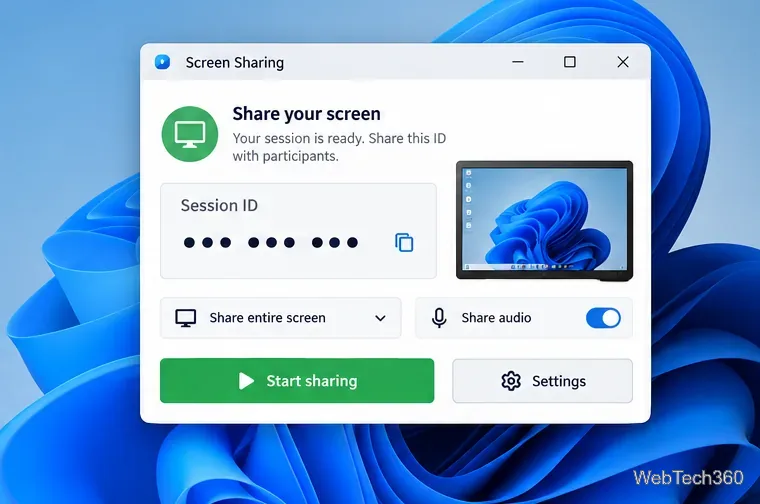The height and width of the screenshot is (504, 760).
Task: Click the microphone icon next to Share audio
Action: [x=439, y=318]
